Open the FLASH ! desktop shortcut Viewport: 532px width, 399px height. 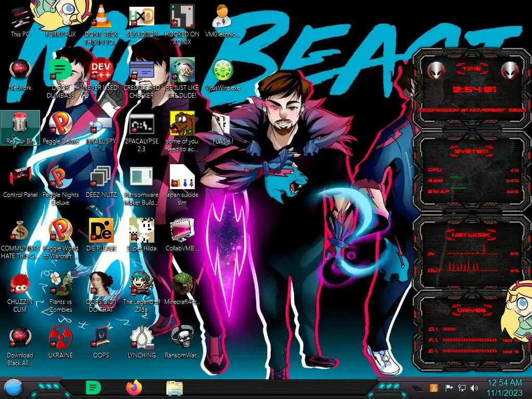222,129
